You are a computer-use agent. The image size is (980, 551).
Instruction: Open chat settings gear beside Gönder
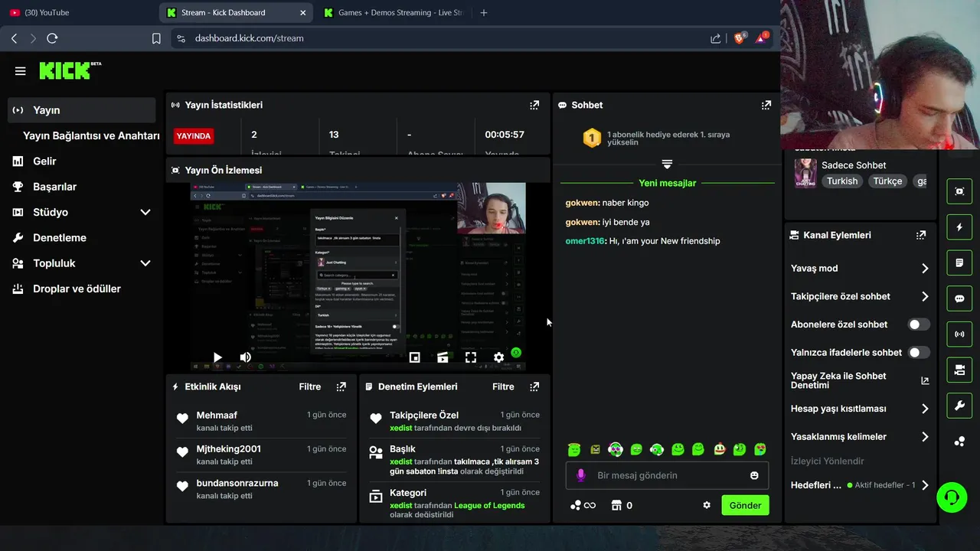[x=707, y=505]
